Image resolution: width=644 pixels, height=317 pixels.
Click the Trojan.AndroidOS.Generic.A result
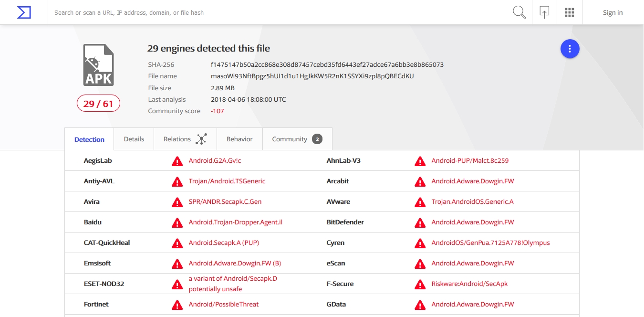[472, 202]
